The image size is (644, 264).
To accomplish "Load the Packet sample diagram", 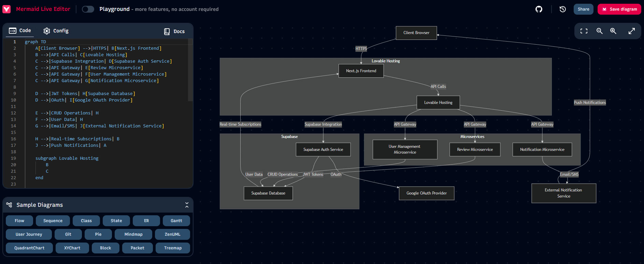I will click(x=138, y=248).
